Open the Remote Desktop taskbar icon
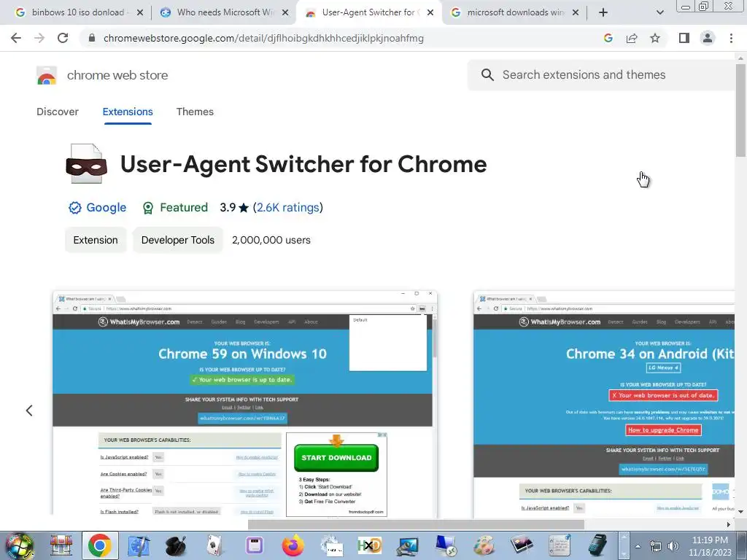Image resolution: width=747 pixels, height=560 pixels. [446, 545]
